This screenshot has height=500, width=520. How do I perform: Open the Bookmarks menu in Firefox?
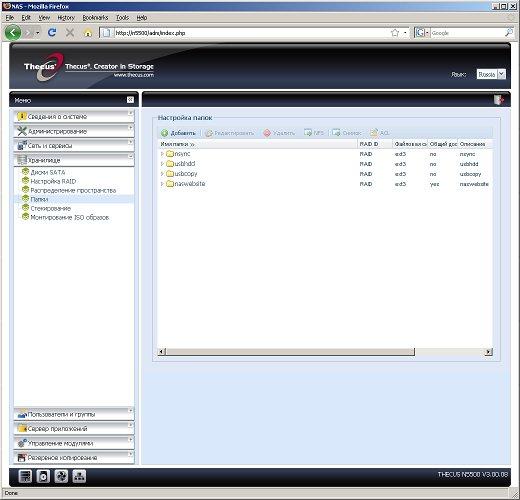tap(95, 18)
